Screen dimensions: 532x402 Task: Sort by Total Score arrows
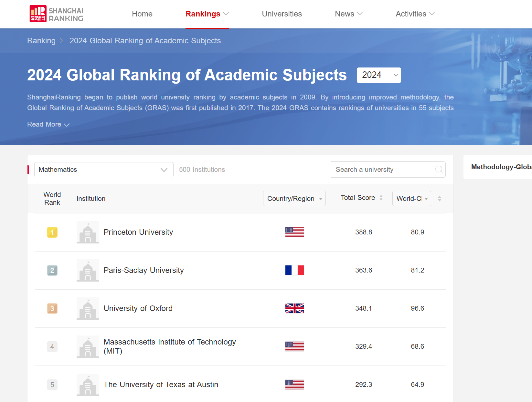[x=381, y=198]
